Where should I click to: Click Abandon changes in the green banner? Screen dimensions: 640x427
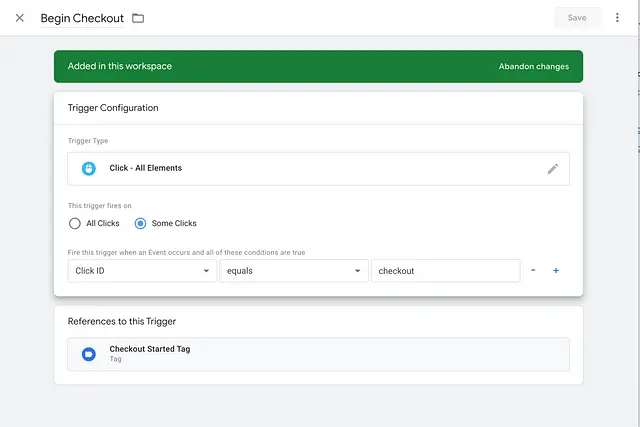[533, 67]
